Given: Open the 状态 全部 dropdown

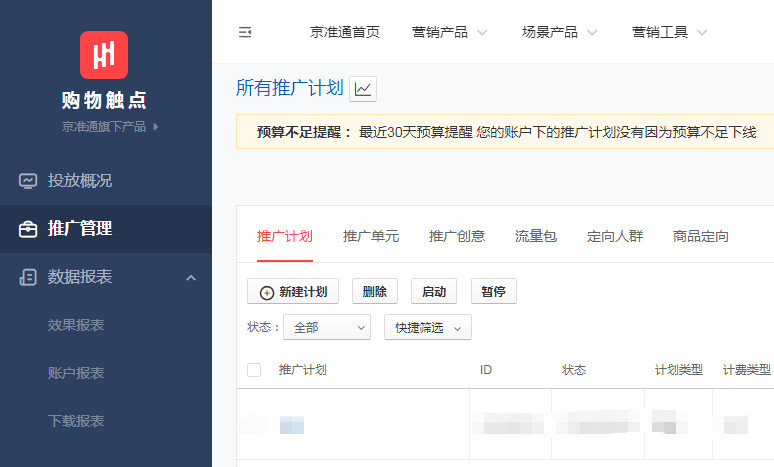Looking at the screenshot, I should (327, 327).
